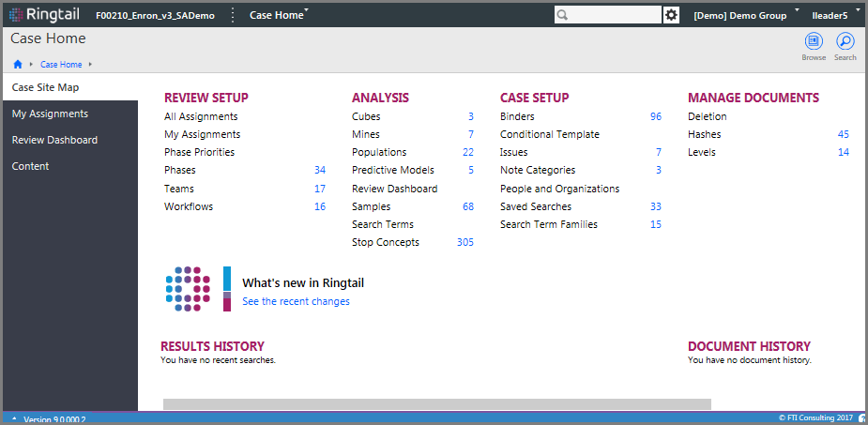Click the Hashes count 45
The width and height of the screenshot is (868, 425).
844,134
